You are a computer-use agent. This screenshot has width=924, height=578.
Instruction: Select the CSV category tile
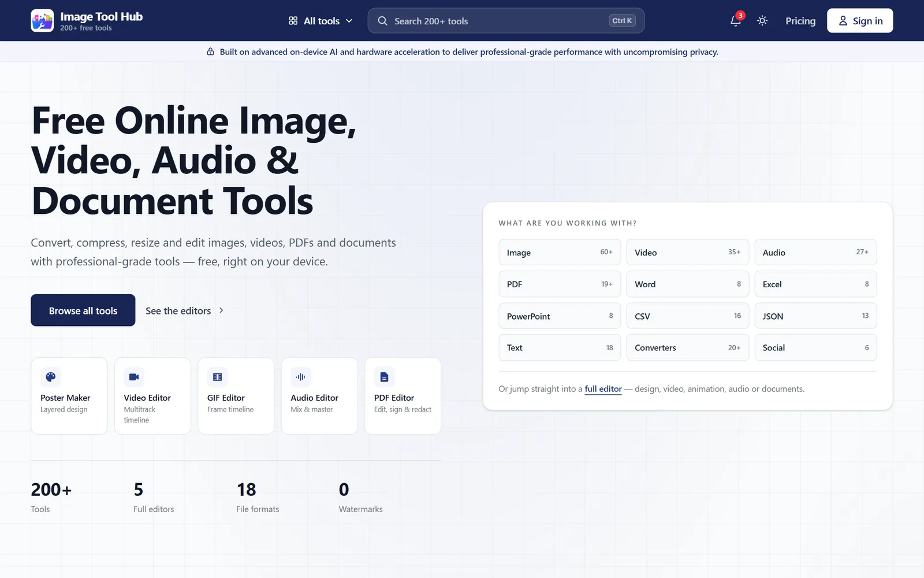(x=688, y=316)
